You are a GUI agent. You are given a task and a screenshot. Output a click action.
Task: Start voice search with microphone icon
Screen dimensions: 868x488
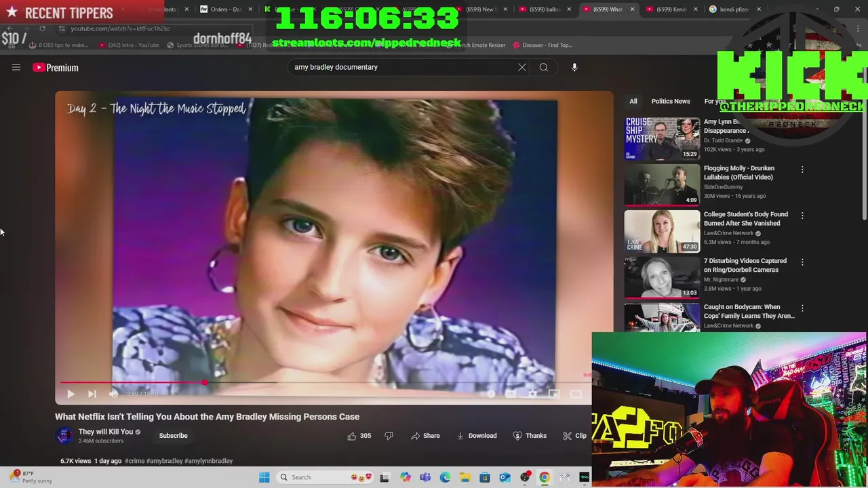pos(574,67)
